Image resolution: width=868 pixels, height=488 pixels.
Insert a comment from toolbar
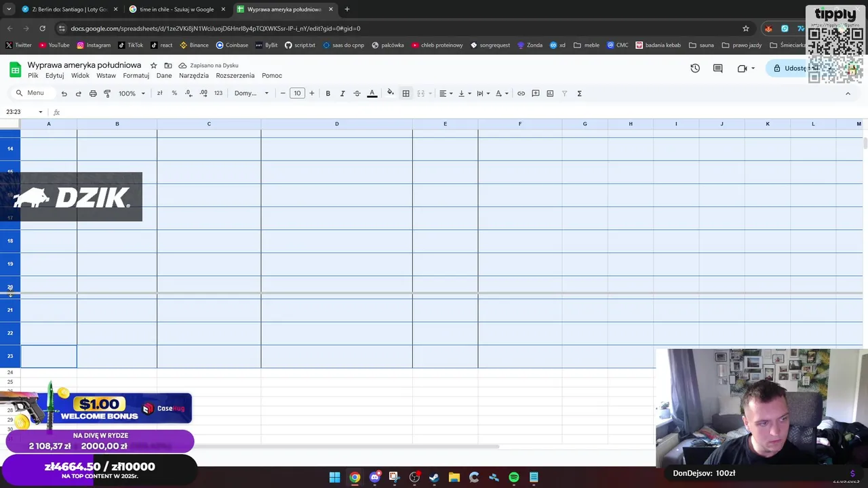point(536,94)
